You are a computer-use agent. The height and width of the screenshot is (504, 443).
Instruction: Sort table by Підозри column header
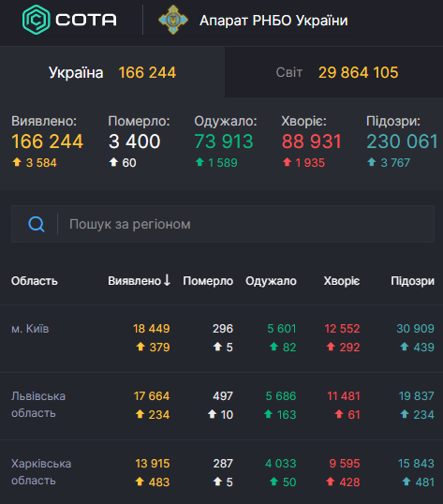[412, 281]
